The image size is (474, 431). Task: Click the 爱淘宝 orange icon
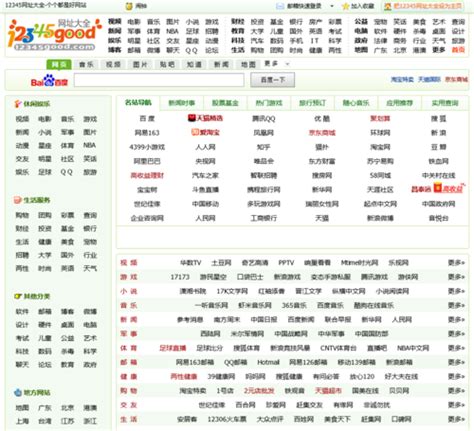[x=195, y=132]
